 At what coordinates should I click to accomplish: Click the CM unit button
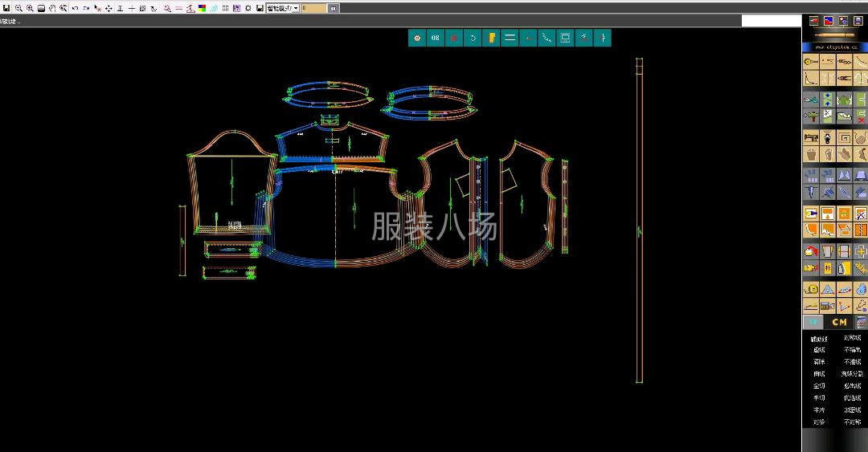pos(839,322)
